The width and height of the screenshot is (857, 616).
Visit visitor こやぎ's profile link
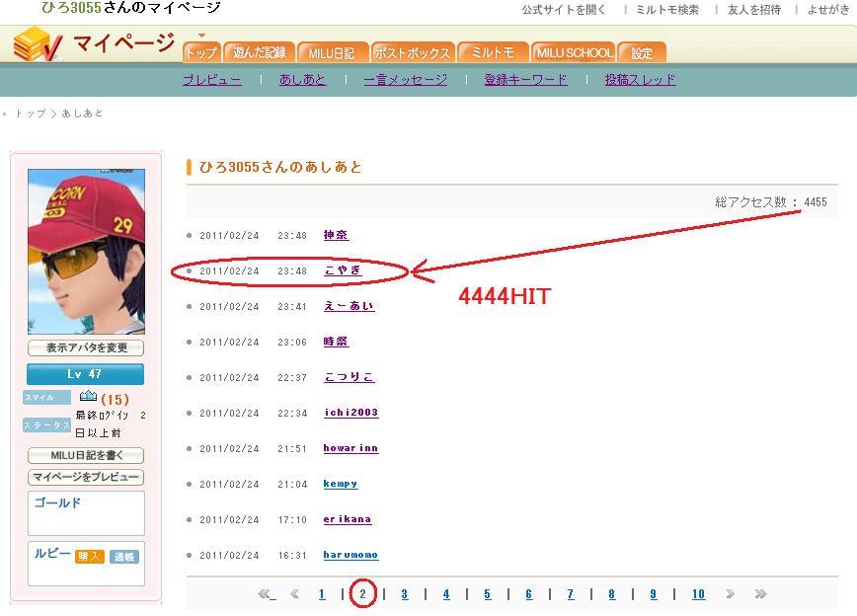coord(343,270)
